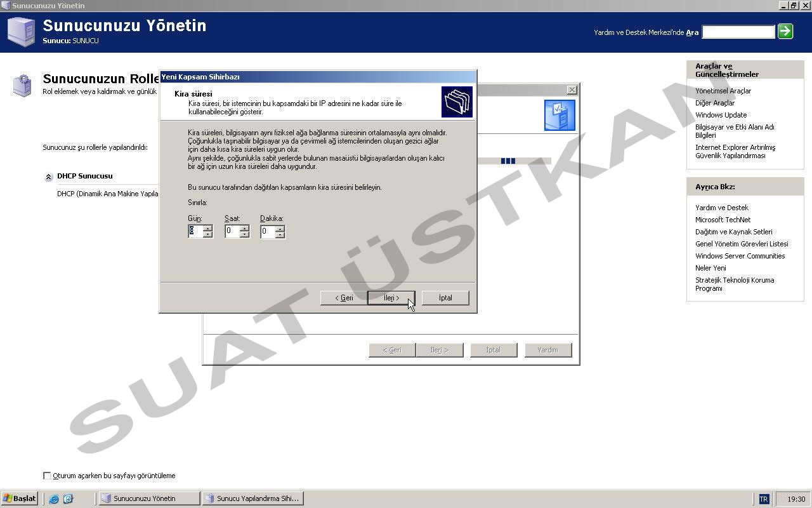
Task: Click the İleri button in New Scope wizard
Action: point(391,298)
